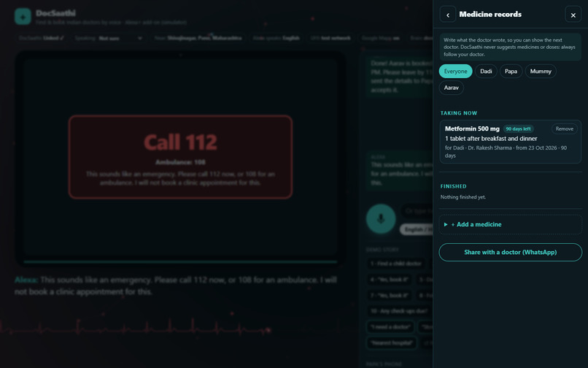Click the Call 112 emergency card
588x368 pixels.
(x=180, y=157)
